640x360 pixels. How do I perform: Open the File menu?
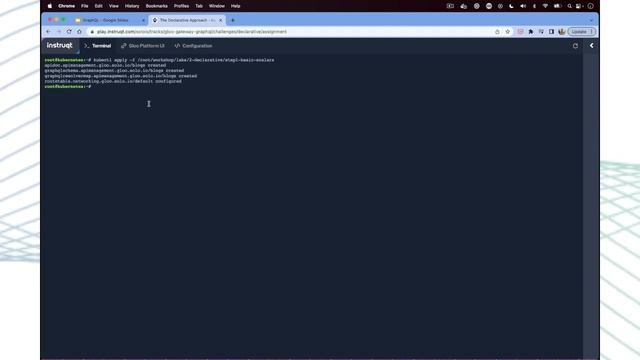tap(84, 6)
